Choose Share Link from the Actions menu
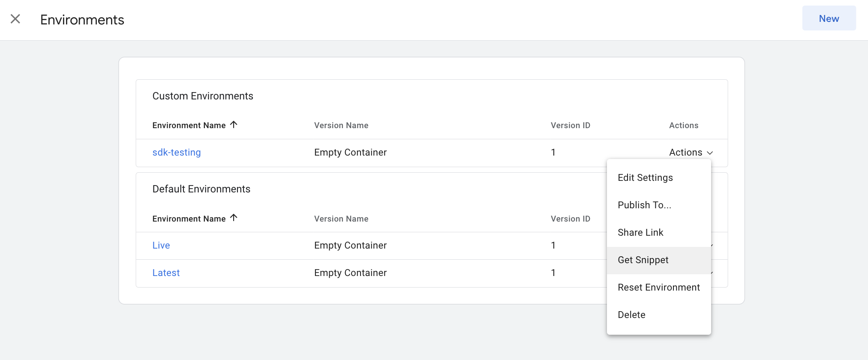This screenshot has width=868, height=360. pos(659,233)
